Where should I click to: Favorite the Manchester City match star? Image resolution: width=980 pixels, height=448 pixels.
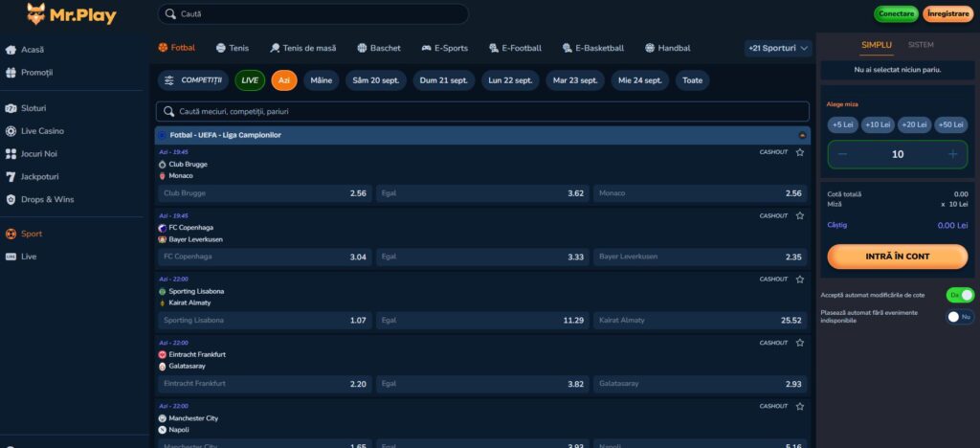[800, 406]
